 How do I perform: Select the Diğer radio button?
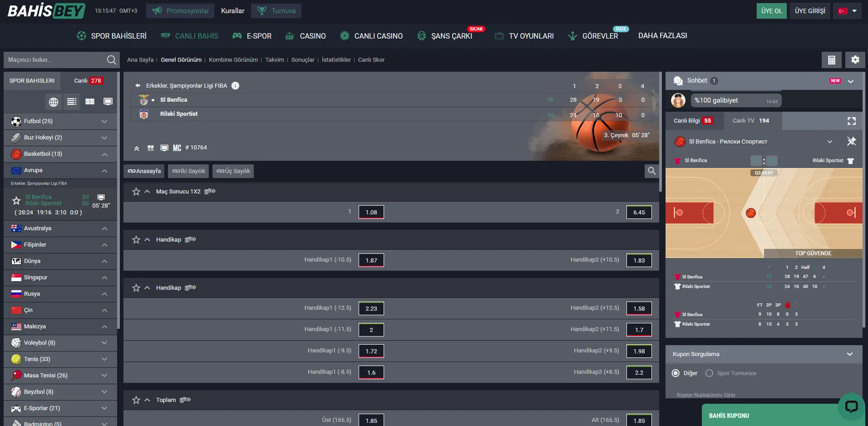[676, 373]
